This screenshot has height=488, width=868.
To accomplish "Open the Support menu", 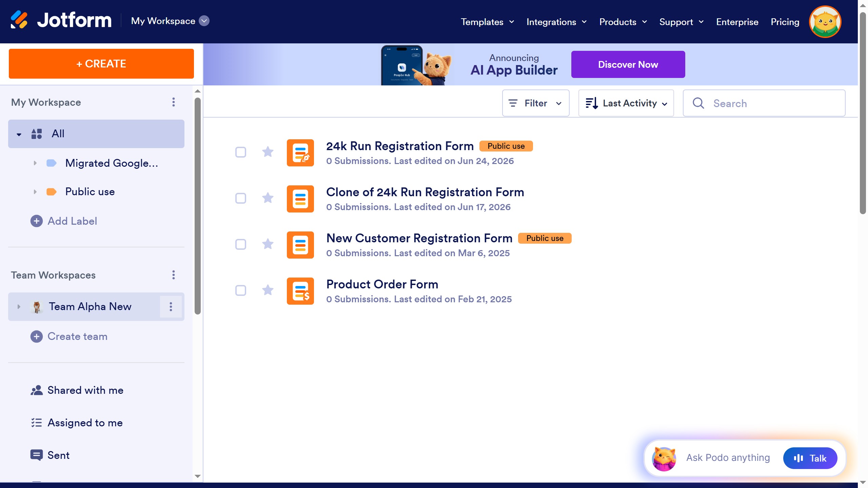I will (682, 22).
